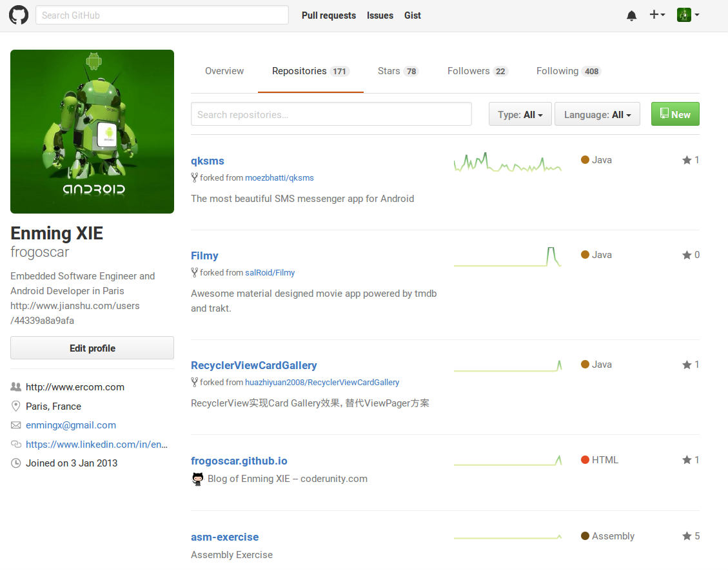Click the octocat icon beside blog description
728x571 pixels.
coord(197,479)
